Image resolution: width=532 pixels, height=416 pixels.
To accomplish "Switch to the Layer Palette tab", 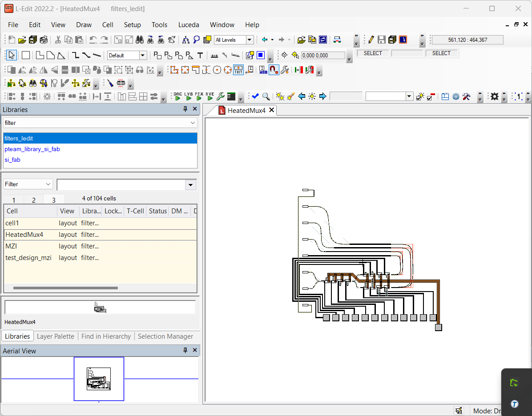I will [x=55, y=336].
